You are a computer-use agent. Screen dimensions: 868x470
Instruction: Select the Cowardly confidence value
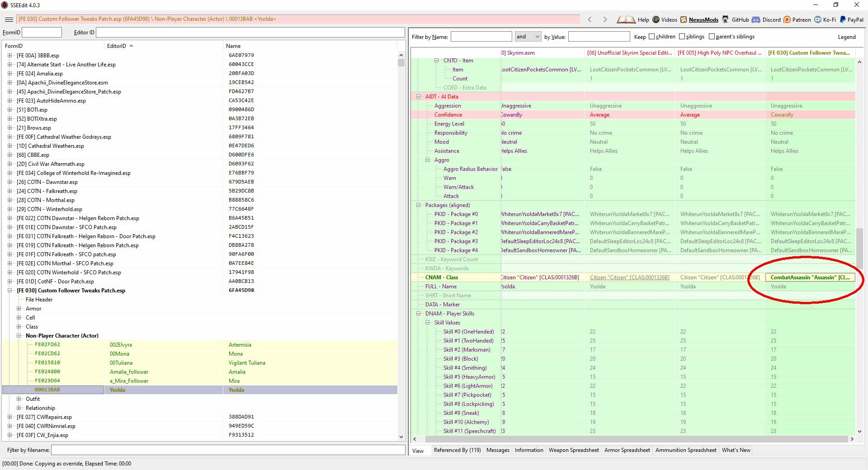(810, 114)
